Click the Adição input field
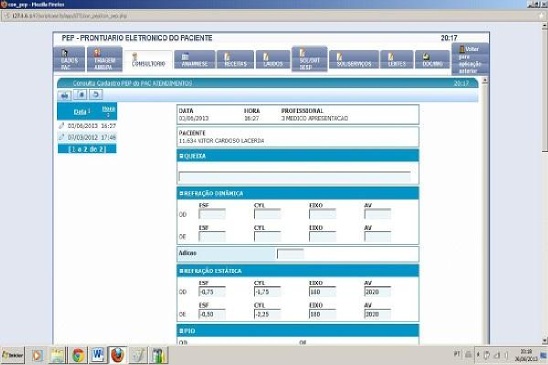The image size is (548, 365). tap(290, 254)
